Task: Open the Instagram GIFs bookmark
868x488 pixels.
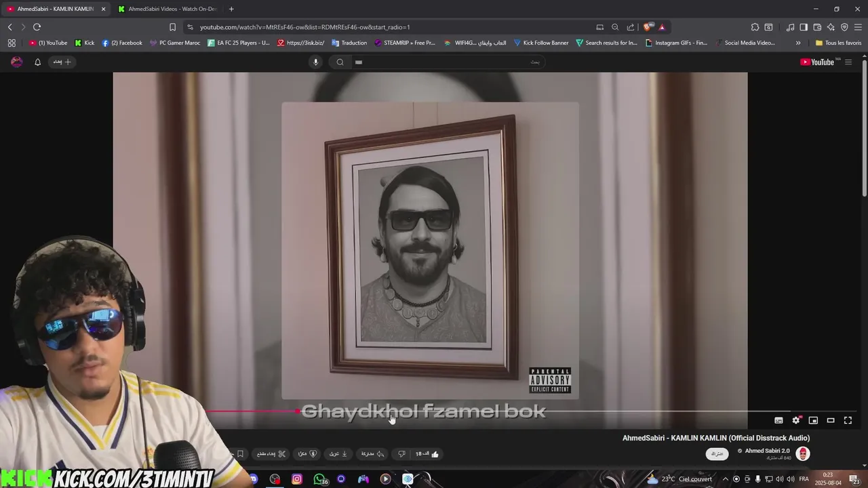Action: (x=676, y=43)
